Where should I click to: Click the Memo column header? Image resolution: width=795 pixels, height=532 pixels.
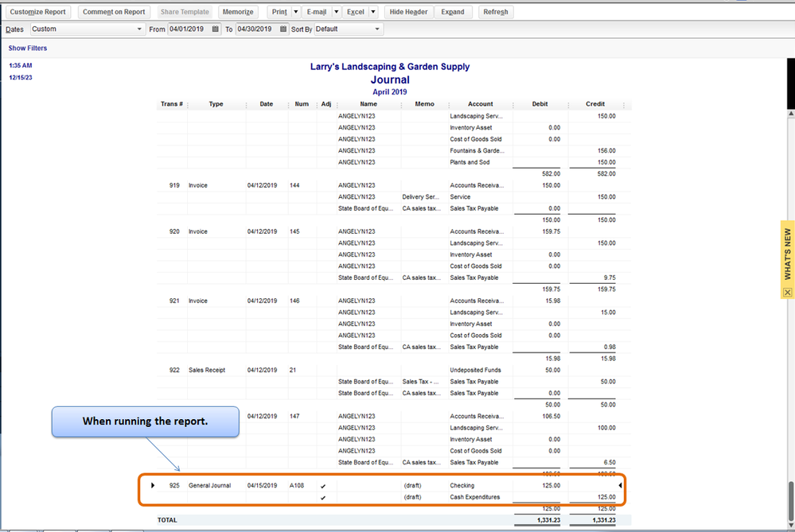(x=424, y=104)
